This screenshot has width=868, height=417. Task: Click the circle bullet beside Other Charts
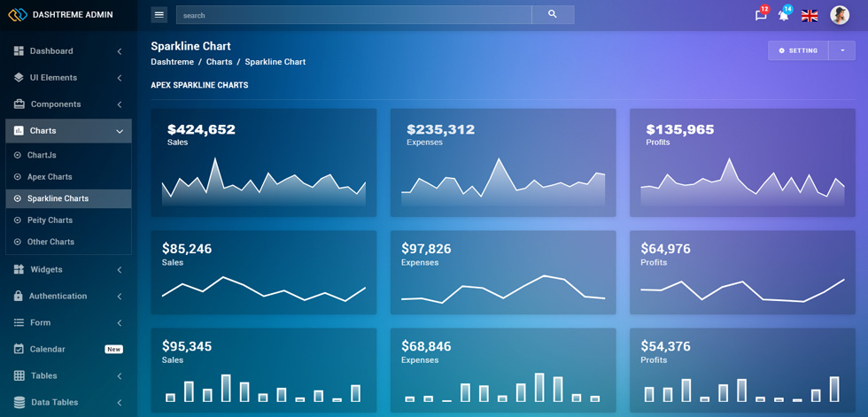click(x=17, y=242)
